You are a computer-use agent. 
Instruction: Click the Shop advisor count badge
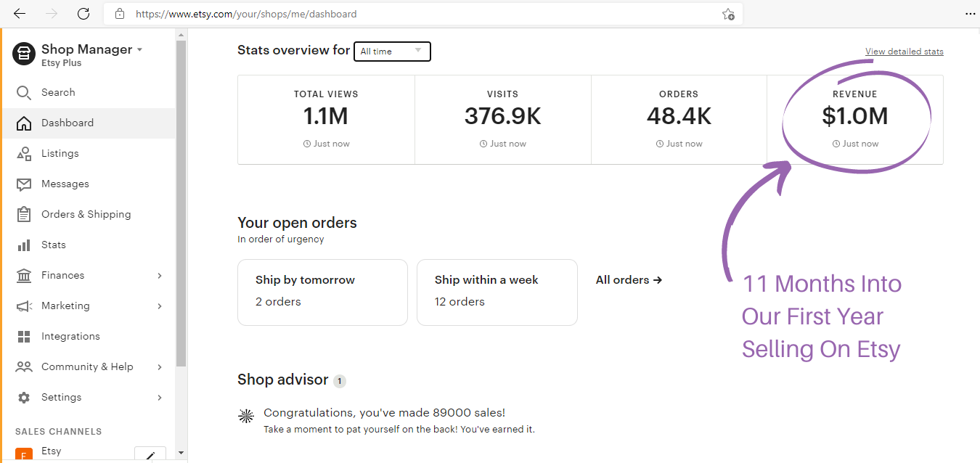[340, 381]
